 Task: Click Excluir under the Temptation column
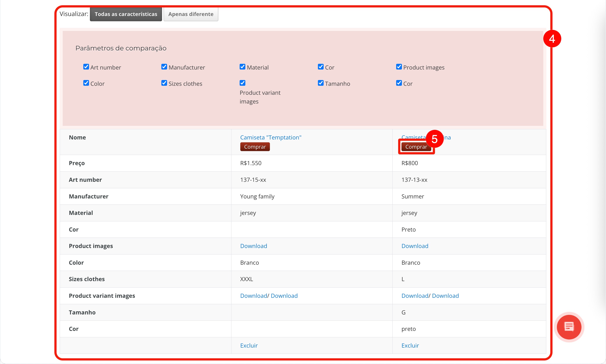point(249,345)
